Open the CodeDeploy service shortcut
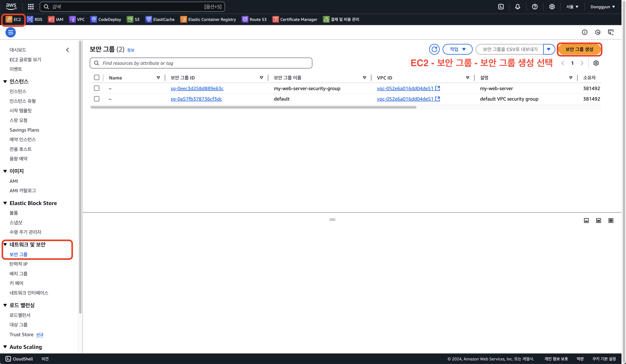This screenshot has width=626, height=364. (x=106, y=19)
